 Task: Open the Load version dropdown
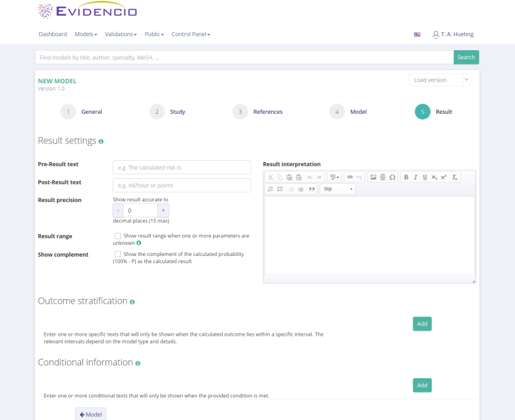pyautogui.click(x=439, y=80)
